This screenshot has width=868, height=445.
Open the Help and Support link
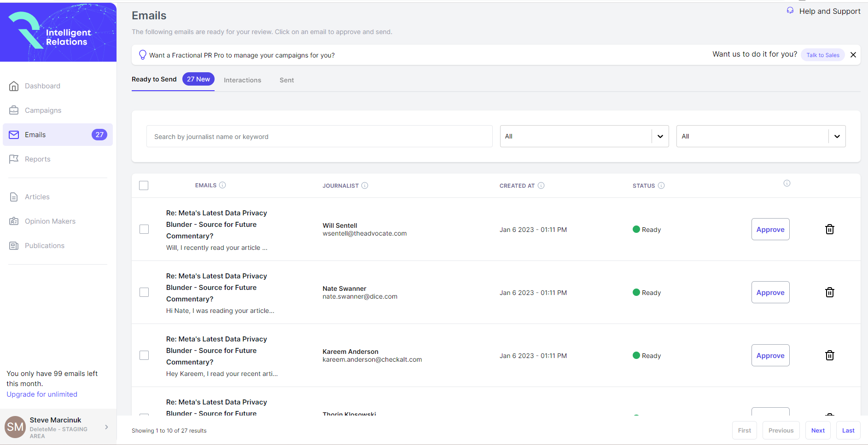[x=830, y=11]
